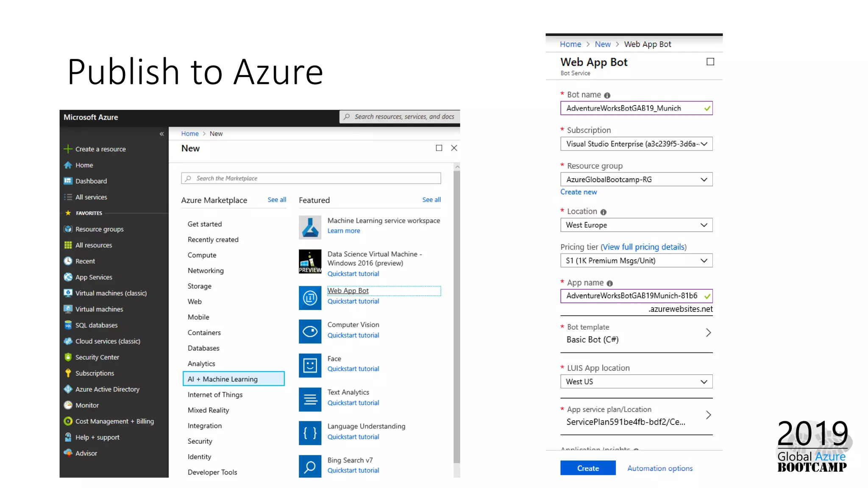Click Create new resource group link
Screen dimensions: 868x488
tap(579, 192)
